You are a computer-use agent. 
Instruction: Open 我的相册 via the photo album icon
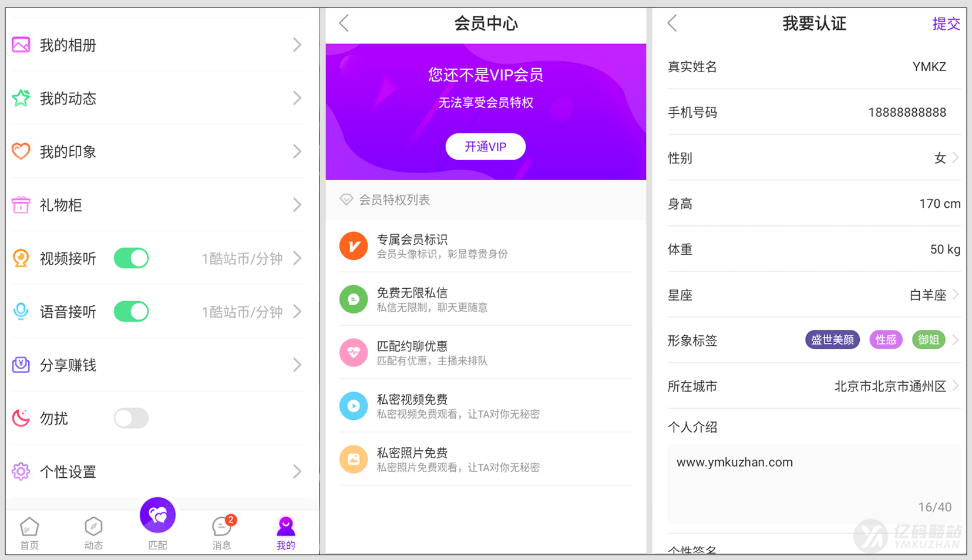coord(21,45)
